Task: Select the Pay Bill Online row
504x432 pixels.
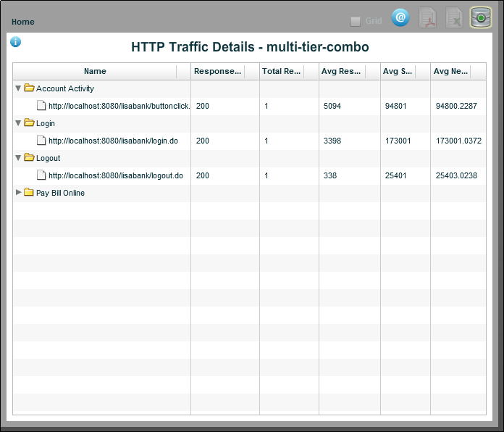Action: coord(249,193)
